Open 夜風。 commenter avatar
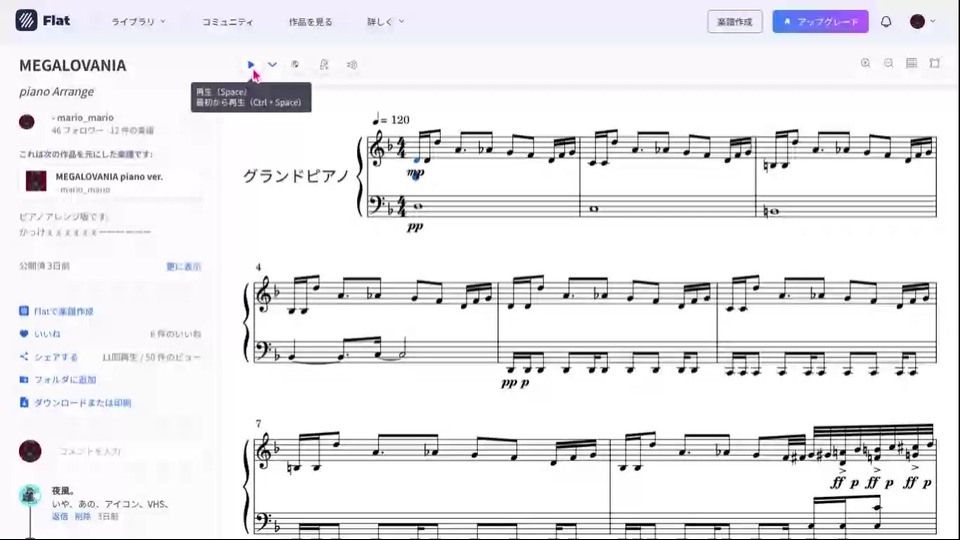 [29, 495]
